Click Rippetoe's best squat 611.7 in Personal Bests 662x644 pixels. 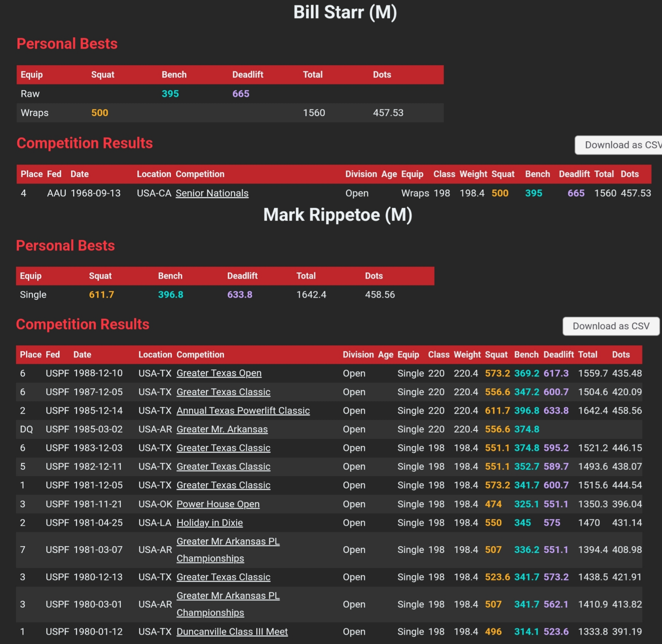(101, 295)
